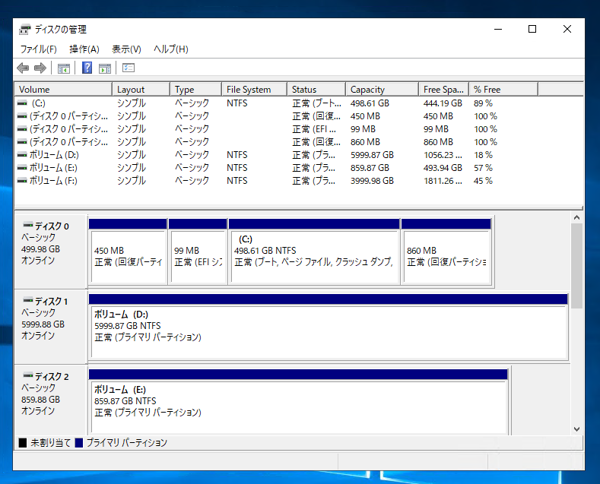Sort by the Capacity column header

coord(382,90)
